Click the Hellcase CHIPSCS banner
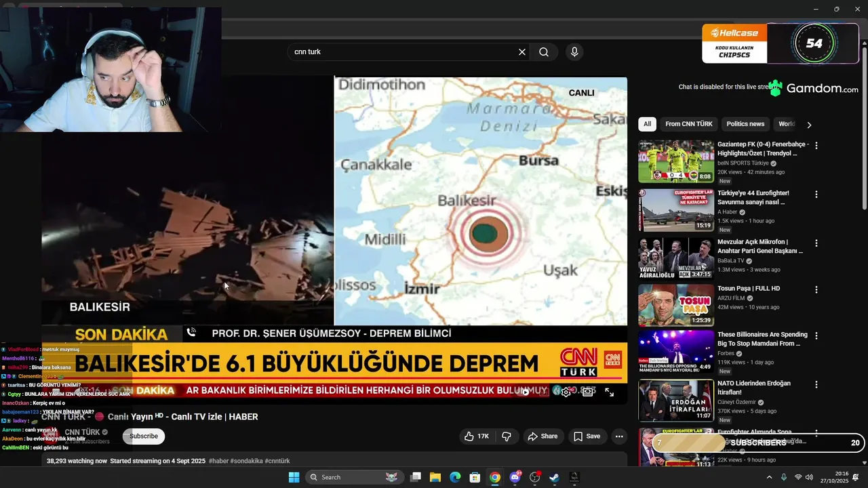This screenshot has height=488, width=868. (x=734, y=43)
